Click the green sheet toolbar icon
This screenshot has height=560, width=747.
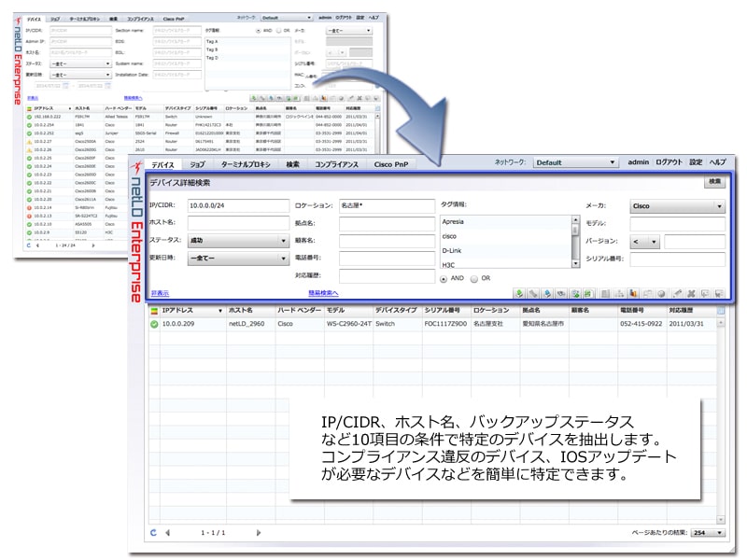coord(588,293)
